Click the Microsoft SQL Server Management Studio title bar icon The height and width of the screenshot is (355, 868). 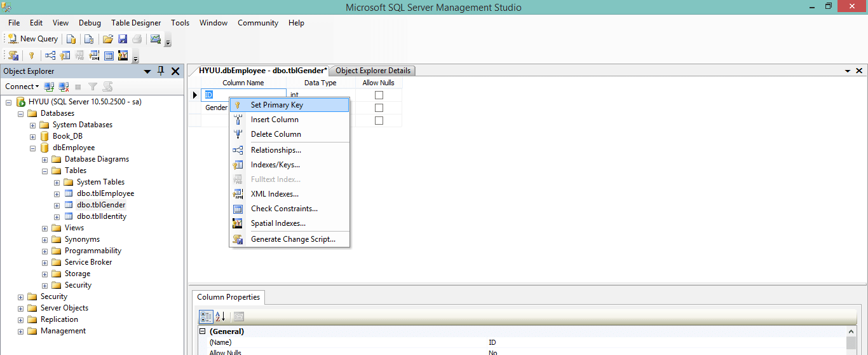pos(7,7)
